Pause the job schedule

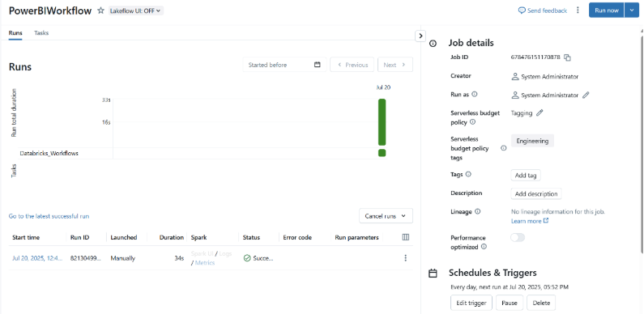pyautogui.click(x=510, y=303)
